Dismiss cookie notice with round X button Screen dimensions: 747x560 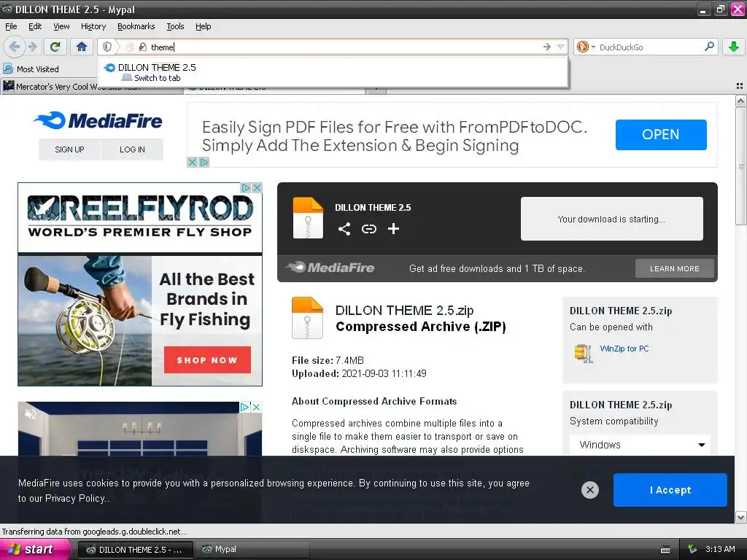(589, 490)
